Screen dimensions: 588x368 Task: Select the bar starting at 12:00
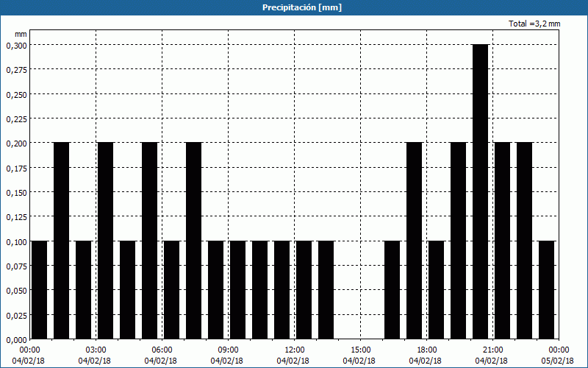point(304,290)
